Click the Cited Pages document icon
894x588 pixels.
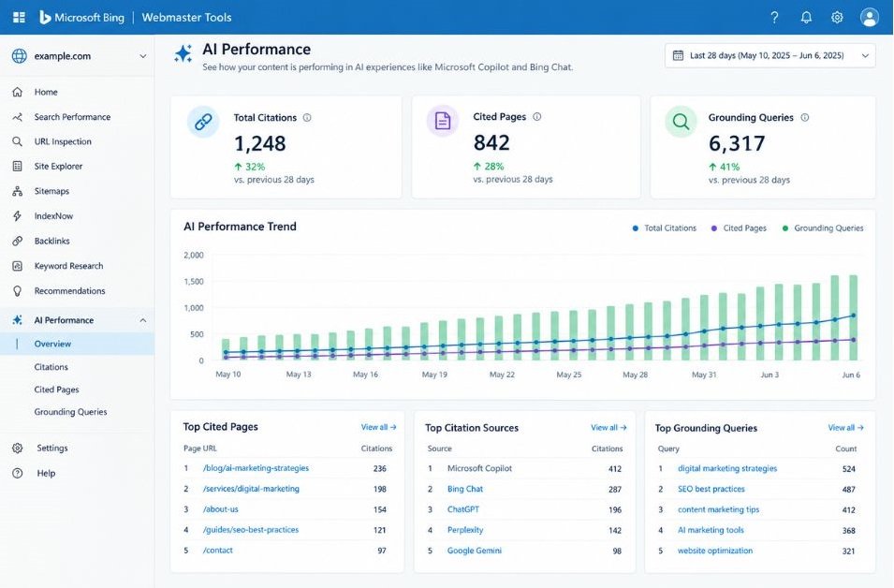pyautogui.click(x=443, y=121)
